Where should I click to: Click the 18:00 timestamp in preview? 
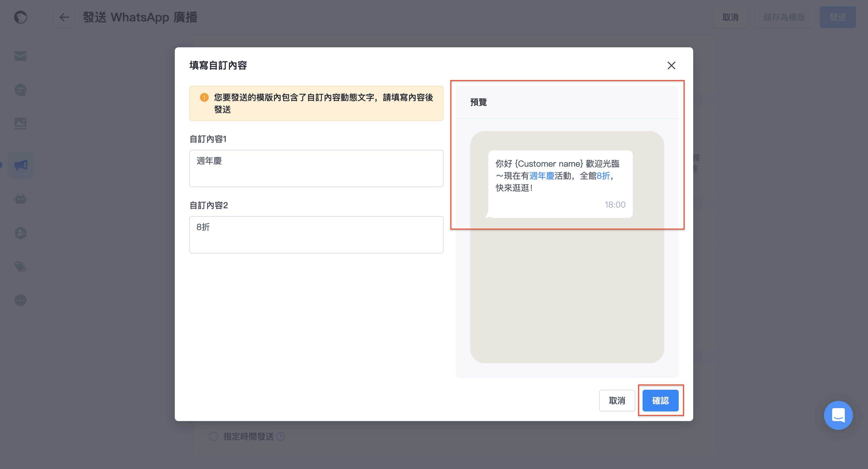coord(615,205)
